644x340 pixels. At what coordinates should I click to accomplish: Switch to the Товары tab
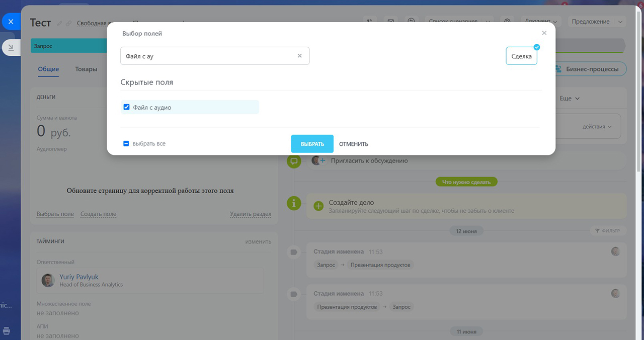86,69
